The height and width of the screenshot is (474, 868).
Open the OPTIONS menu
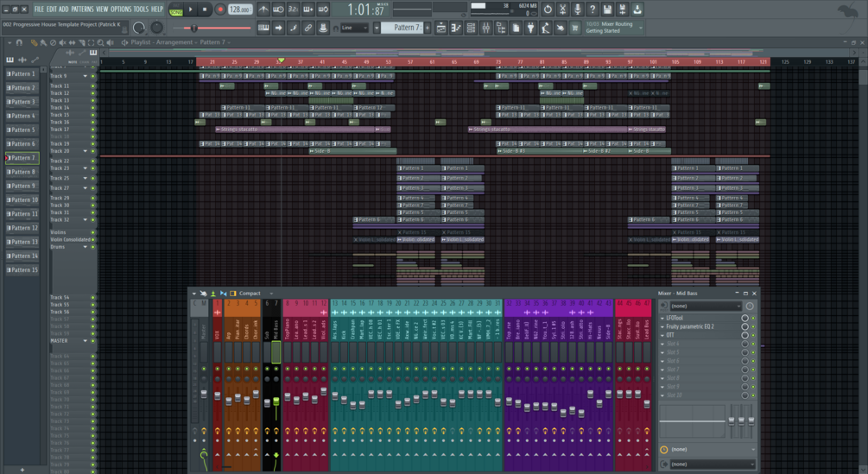pyautogui.click(x=121, y=9)
